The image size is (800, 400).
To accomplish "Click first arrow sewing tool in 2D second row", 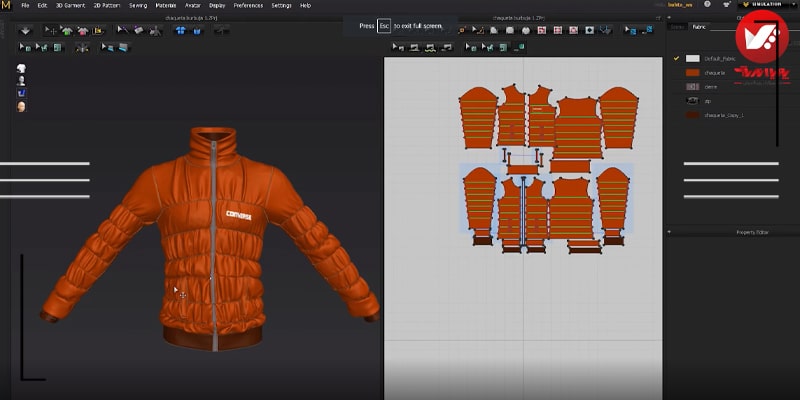I will [x=398, y=47].
